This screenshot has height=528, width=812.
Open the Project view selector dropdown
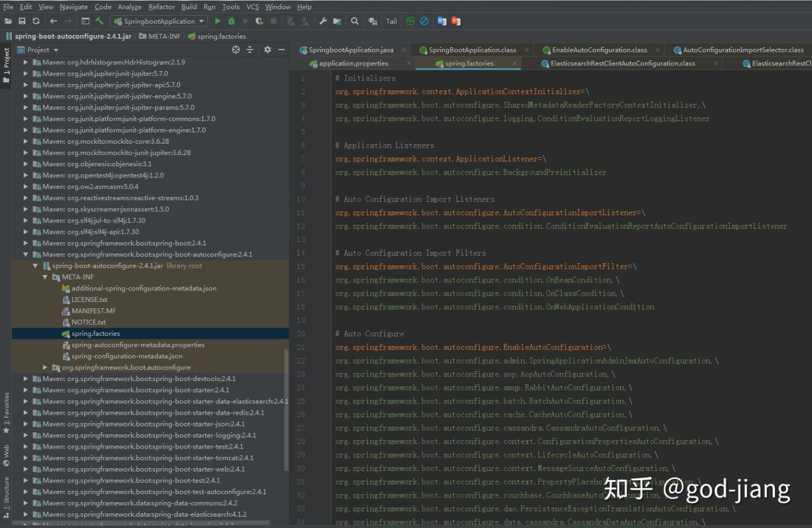pyautogui.click(x=38, y=50)
